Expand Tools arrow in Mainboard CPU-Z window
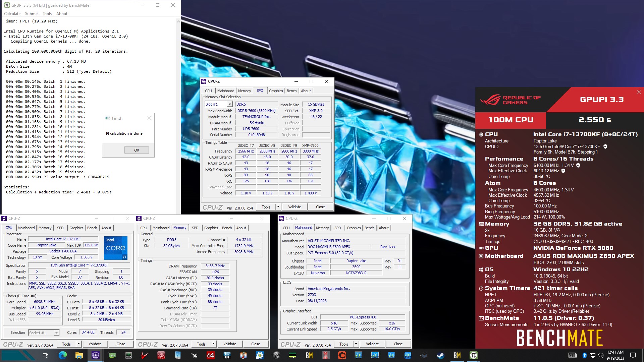 [356, 344]
